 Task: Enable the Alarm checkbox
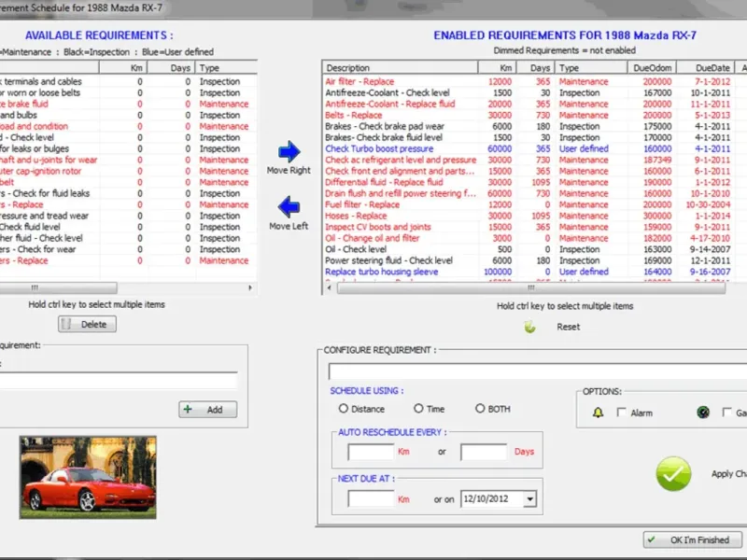(621, 413)
